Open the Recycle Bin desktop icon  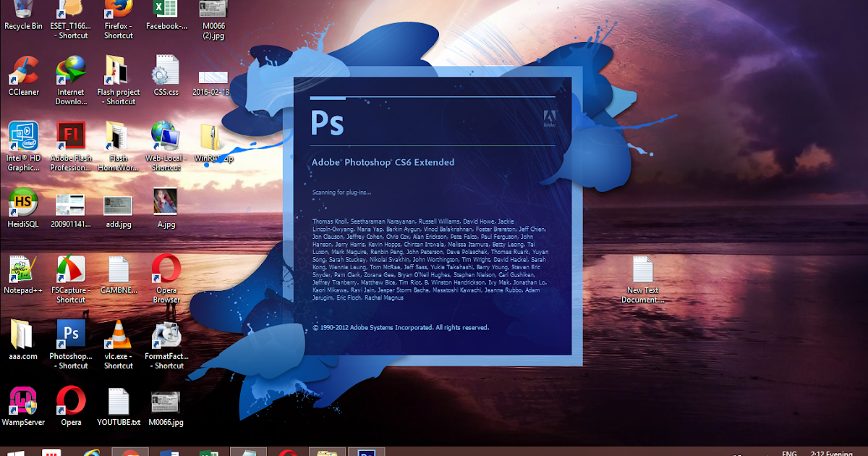pyautogui.click(x=23, y=9)
